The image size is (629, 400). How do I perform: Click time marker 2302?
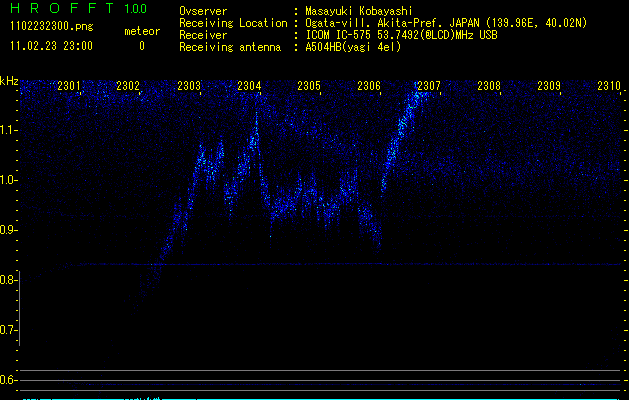pyautogui.click(x=128, y=86)
